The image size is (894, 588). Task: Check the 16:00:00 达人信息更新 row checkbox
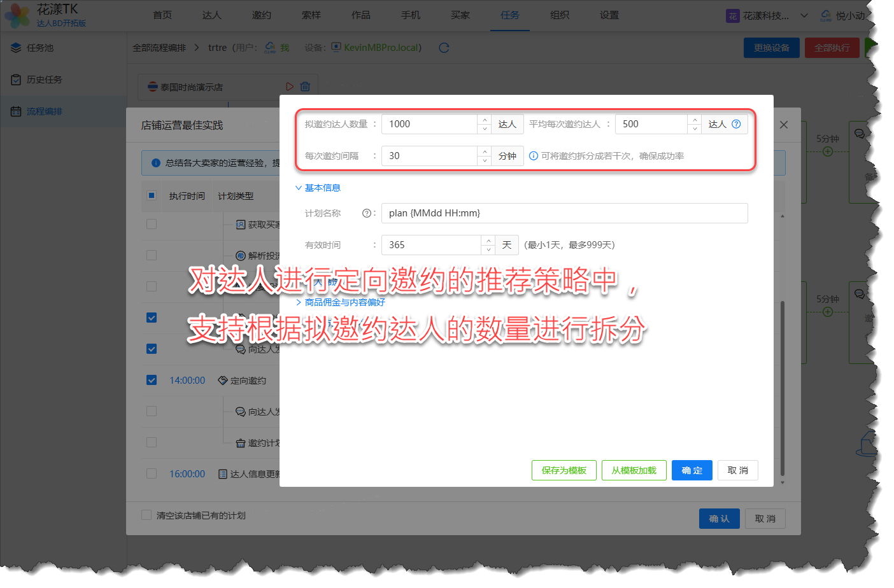[152, 473]
